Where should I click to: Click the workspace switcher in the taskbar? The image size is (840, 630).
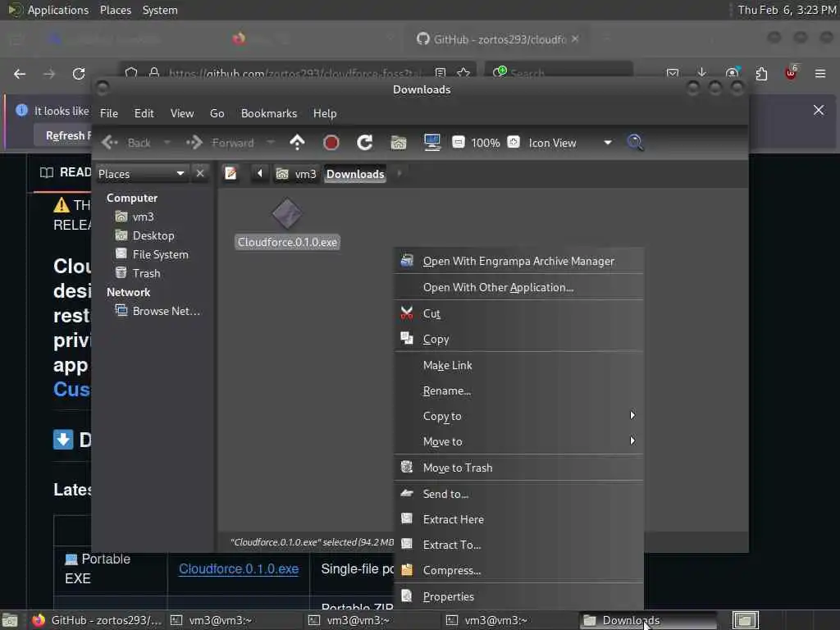[745, 620]
